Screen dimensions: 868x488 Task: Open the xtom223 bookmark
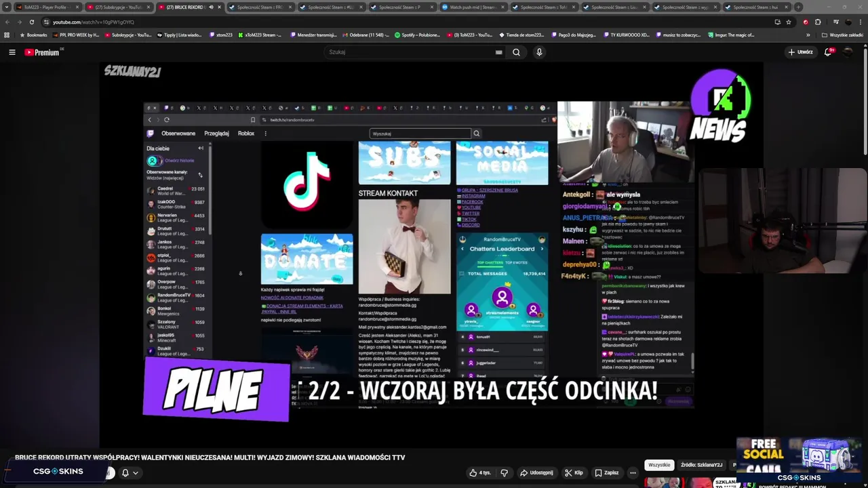[x=221, y=35]
